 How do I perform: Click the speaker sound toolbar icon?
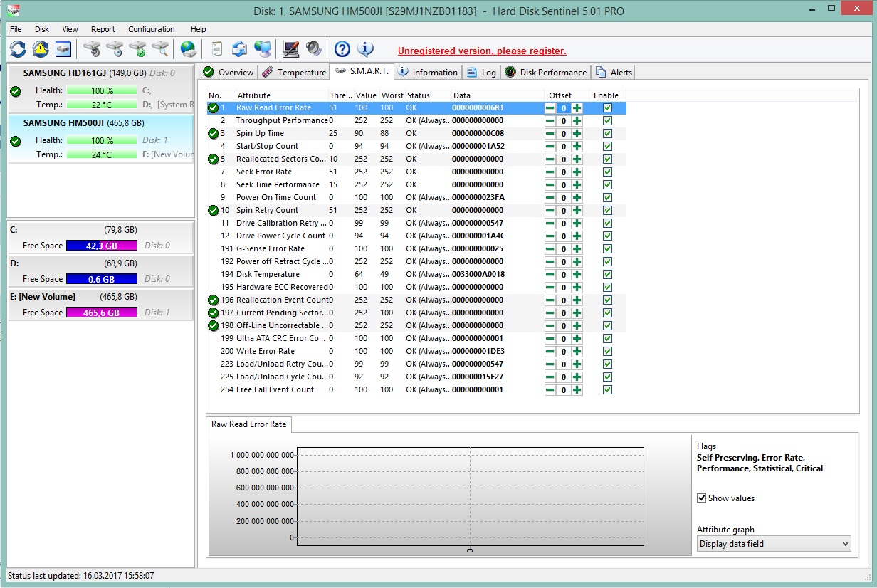click(x=314, y=49)
